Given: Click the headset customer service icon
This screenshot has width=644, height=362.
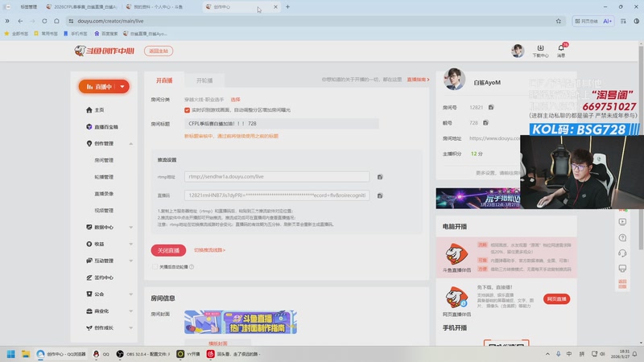Looking at the screenshot, I should click(622, 253).
